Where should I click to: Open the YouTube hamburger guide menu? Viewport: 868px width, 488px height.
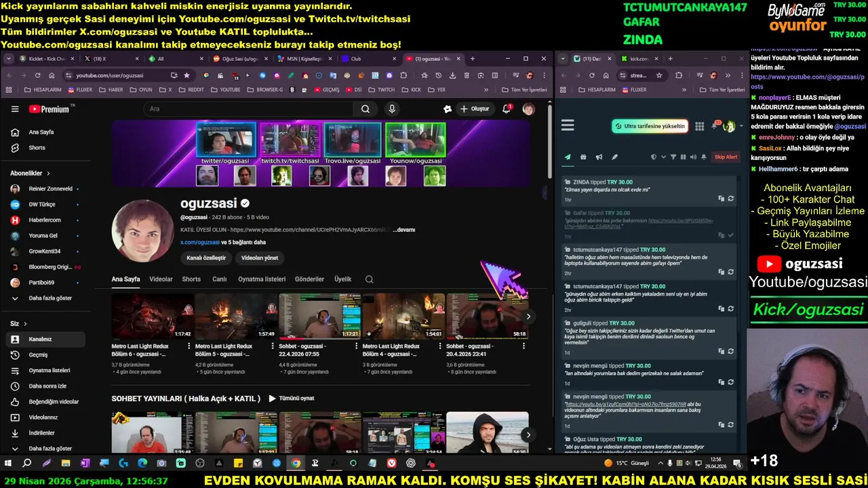point(15,109)
